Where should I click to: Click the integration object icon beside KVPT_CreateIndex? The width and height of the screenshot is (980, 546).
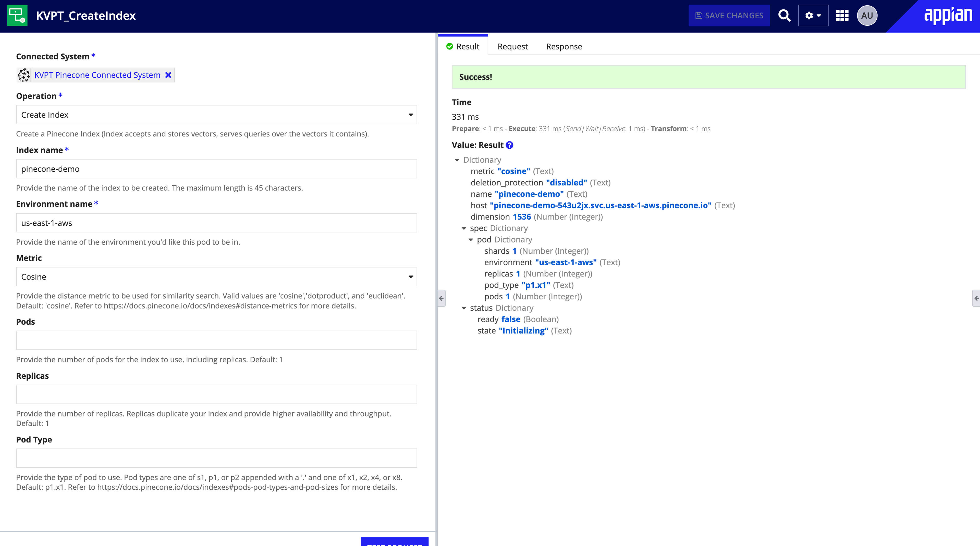click(17, 16)
